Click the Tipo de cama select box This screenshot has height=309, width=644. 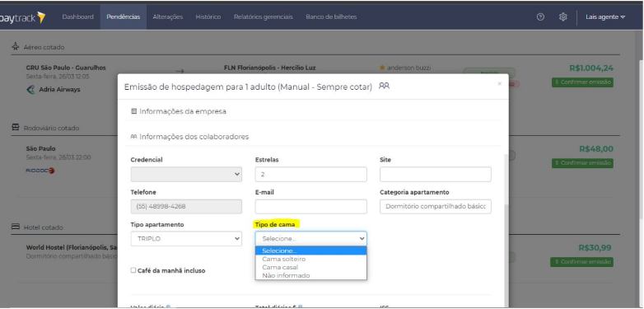(311, 238)
